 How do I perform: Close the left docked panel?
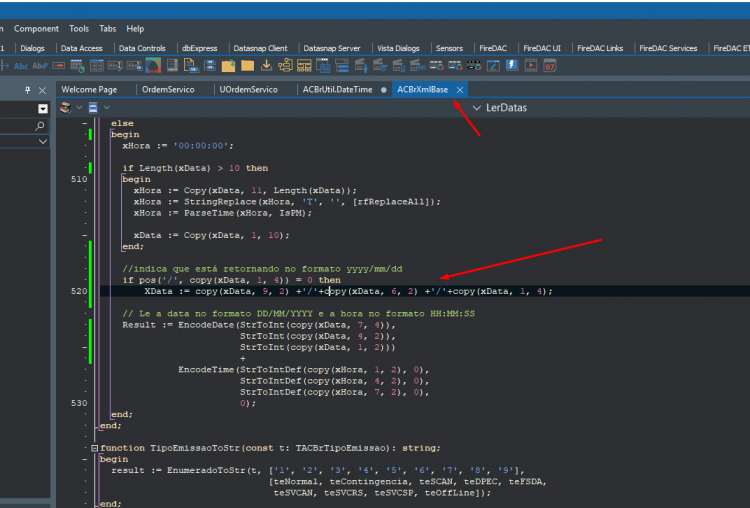pos(42,90)
